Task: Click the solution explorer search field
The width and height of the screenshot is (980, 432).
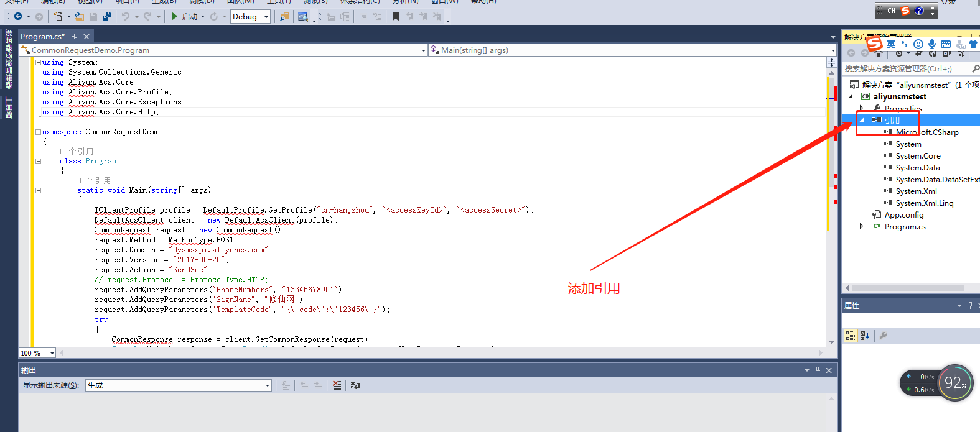Action: pos(905,69)
